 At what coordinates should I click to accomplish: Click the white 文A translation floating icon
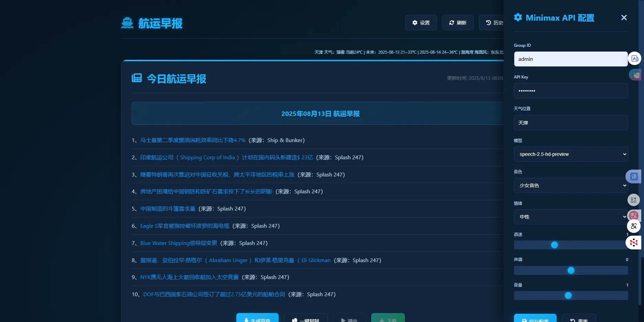point(634,226)
